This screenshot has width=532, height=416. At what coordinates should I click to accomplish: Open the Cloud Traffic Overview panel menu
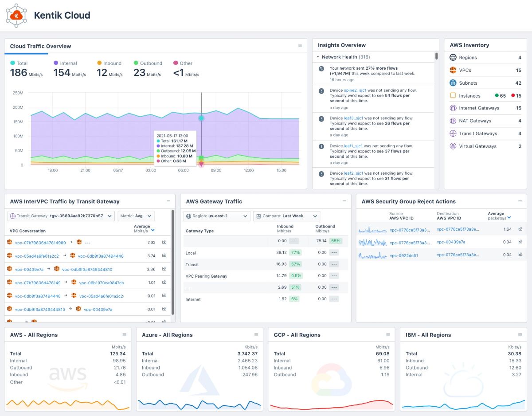pyautogui.click(x=301, y=46)
